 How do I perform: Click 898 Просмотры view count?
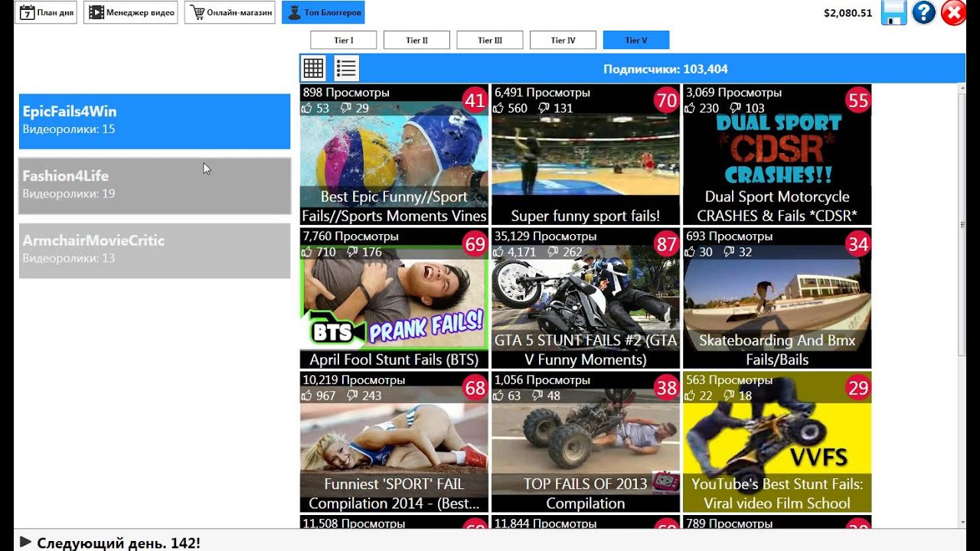pos(346,93)
